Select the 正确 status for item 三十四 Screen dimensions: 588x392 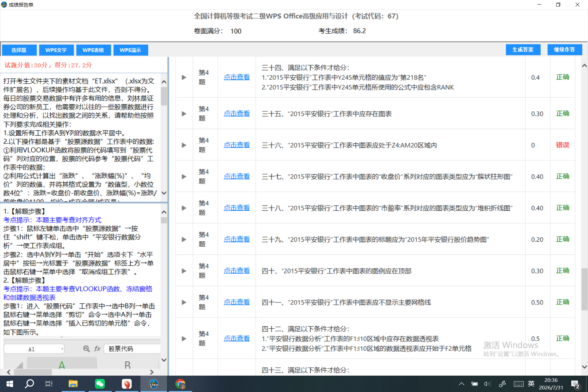coord(563,77)
